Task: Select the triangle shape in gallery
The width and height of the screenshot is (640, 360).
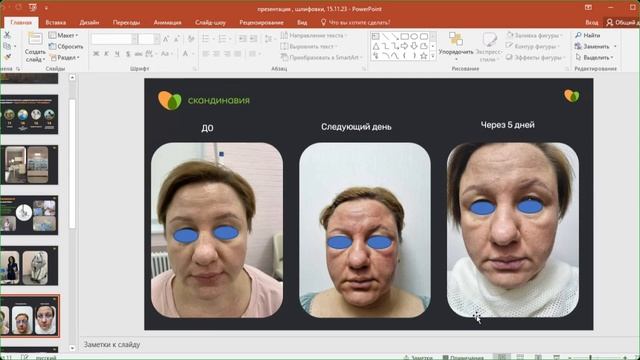Action: (x=376, y=46)
